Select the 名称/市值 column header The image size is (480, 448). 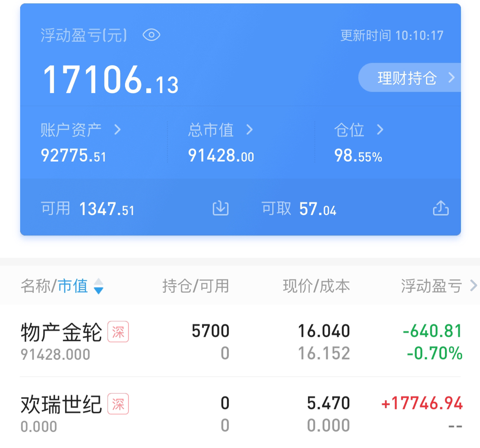54,286
